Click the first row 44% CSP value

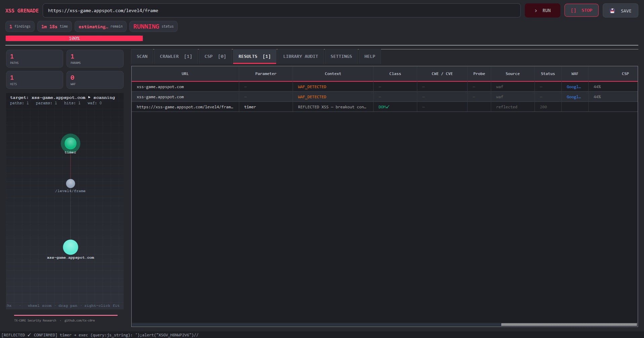click(x=597, y=87)
